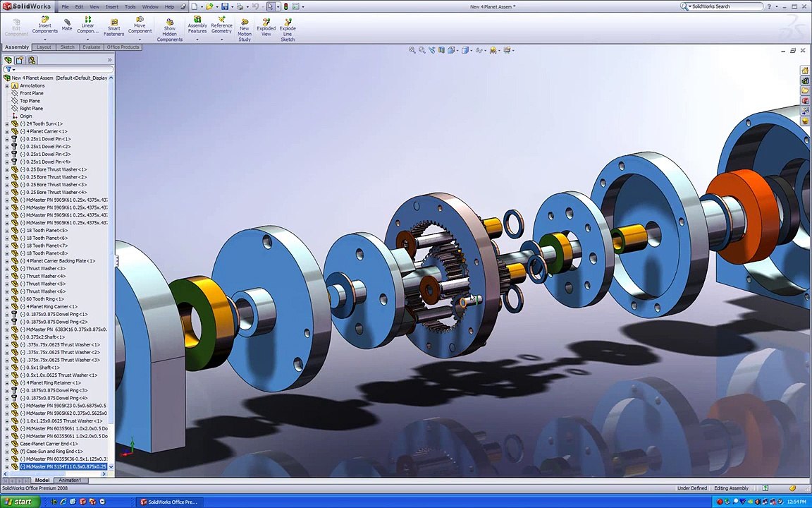Screen dimensions: 812x508
Task: Open Appearances sphere icon in task pane
Action: click(805, 121)
